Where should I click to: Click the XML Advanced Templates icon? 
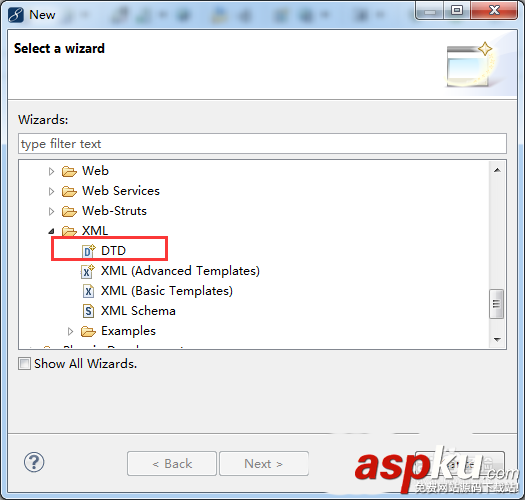(88, 271)
